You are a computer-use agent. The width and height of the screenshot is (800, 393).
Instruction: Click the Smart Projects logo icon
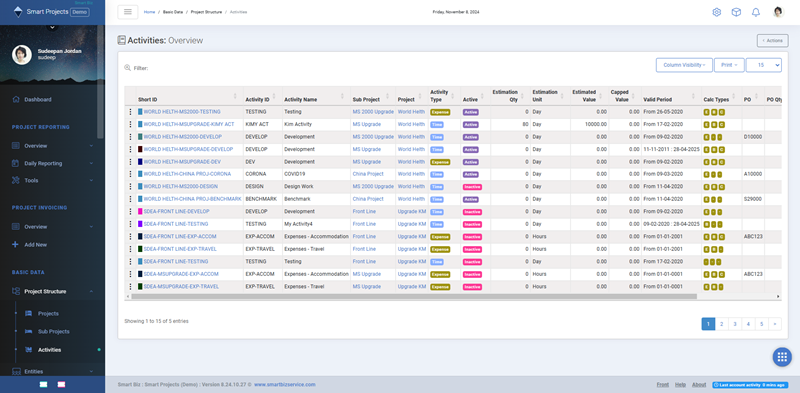(18, 11)
